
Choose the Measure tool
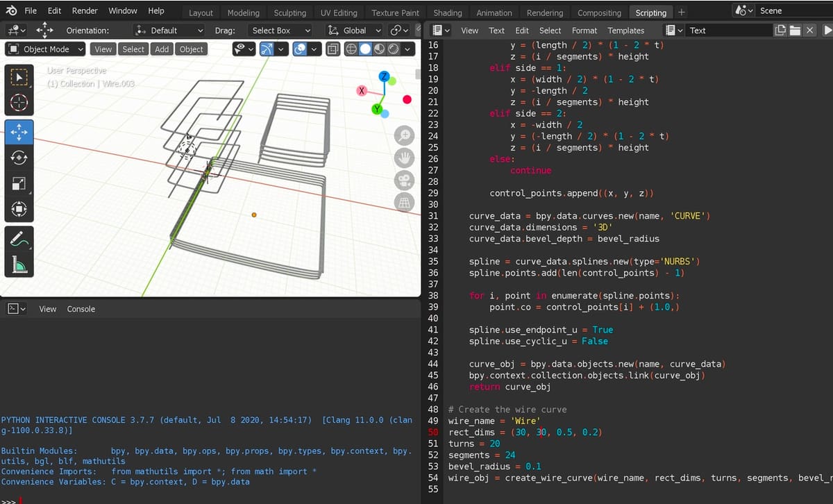pyautogui.click(x=19, y=264)
